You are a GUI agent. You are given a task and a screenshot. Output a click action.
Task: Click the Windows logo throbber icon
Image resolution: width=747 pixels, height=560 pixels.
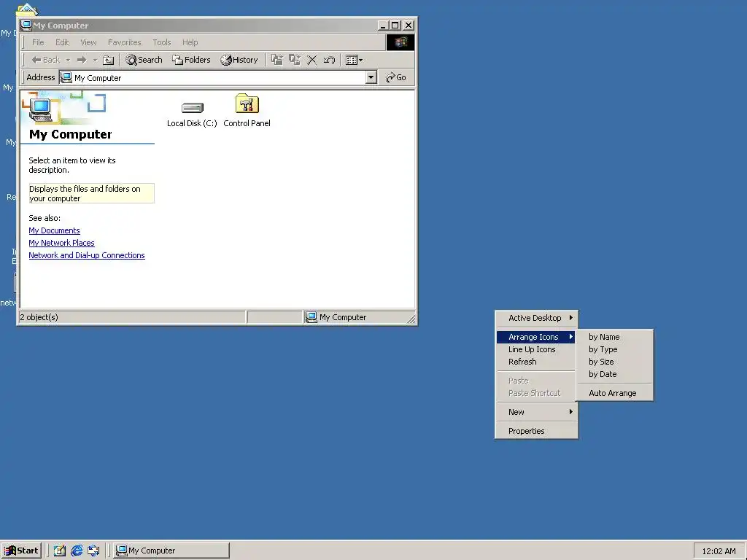point(400,42)
